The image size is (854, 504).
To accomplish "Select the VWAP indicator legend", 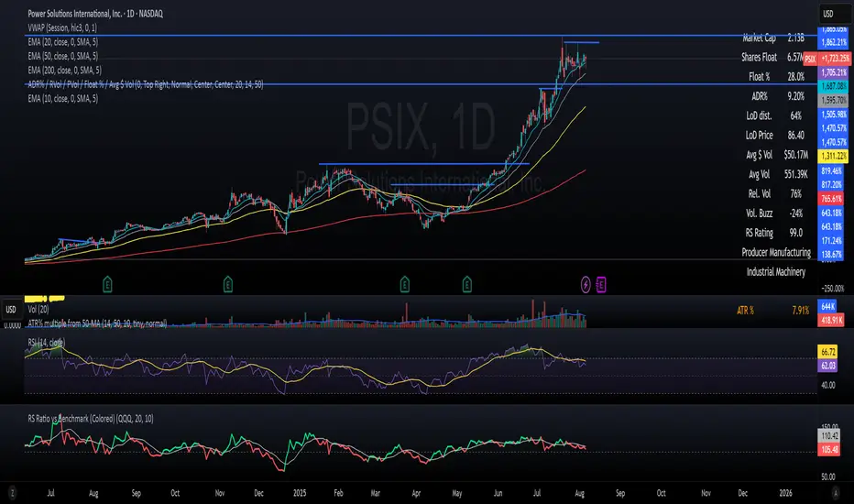I will [62, 27].
